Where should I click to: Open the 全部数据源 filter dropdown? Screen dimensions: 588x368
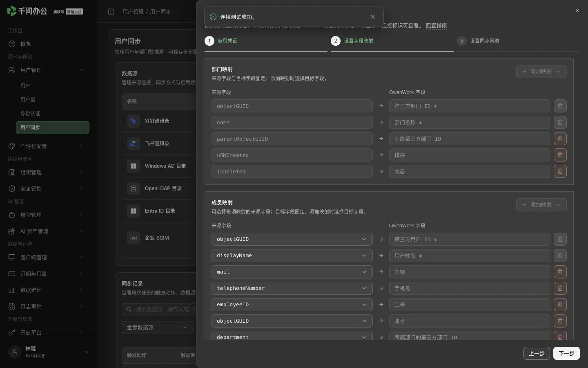tap(158, 328)
